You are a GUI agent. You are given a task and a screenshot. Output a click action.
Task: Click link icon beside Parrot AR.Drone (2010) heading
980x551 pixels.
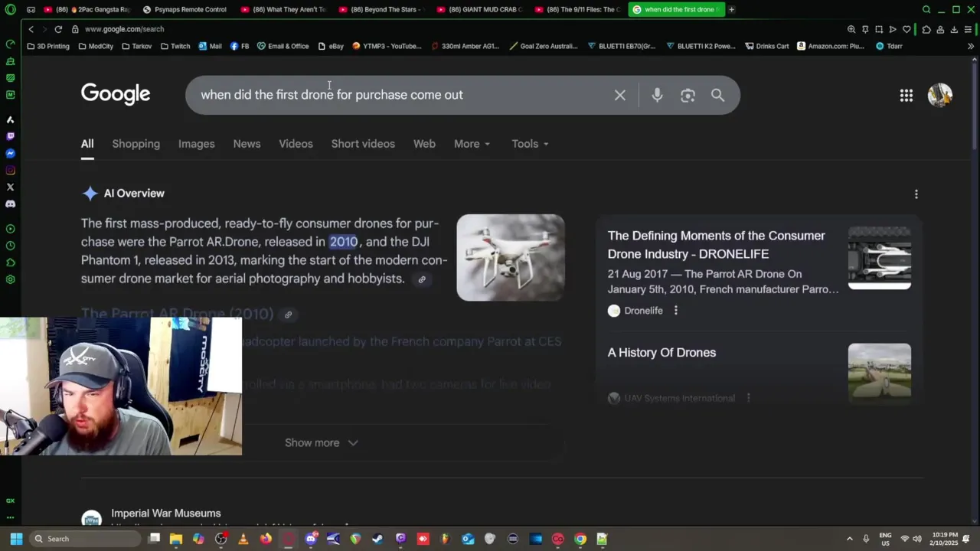tap(288, 314)
